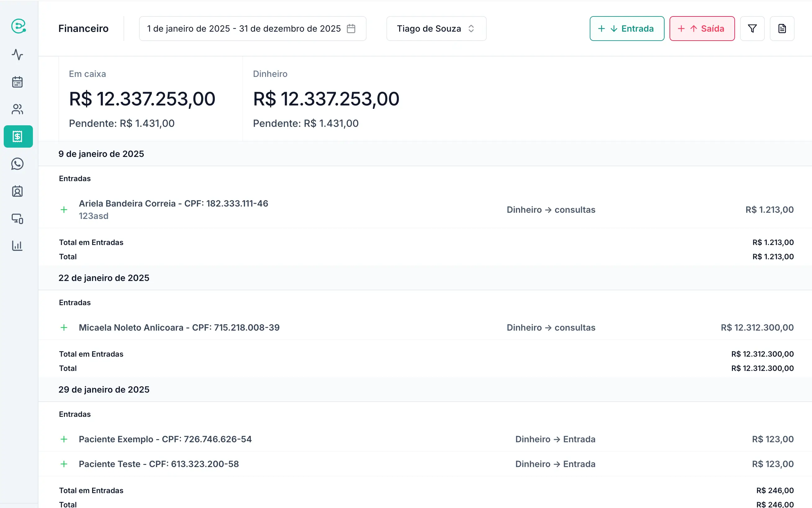Open the patients people sidebar icon
The height and width of the screenshot is (508, 812).
point(17,109)
